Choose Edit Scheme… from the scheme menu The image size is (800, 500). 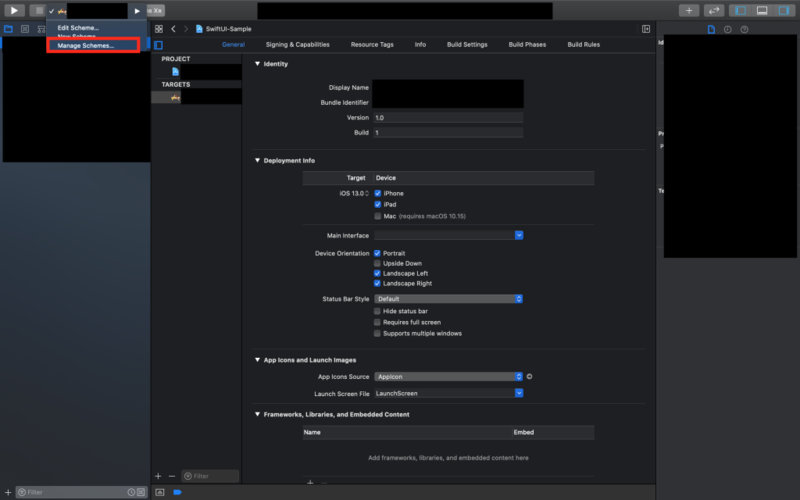pyautogui.click(x=78, y=28)
